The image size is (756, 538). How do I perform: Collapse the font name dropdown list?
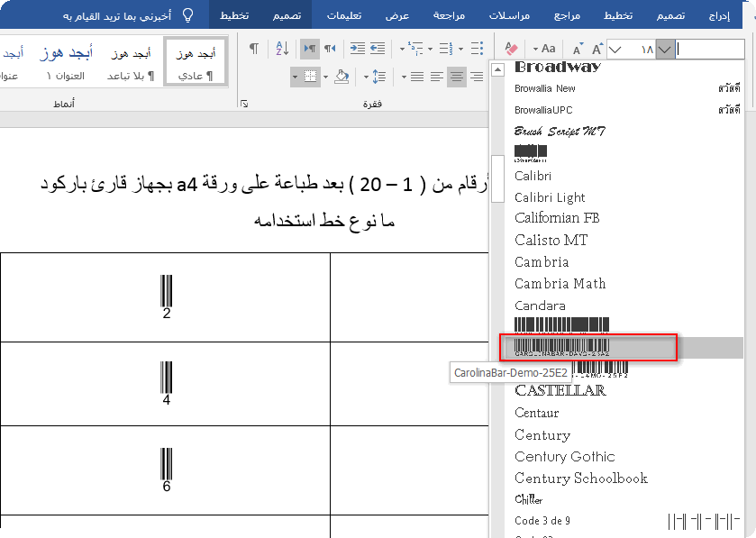pyautogui.click(x=665, y=50)
